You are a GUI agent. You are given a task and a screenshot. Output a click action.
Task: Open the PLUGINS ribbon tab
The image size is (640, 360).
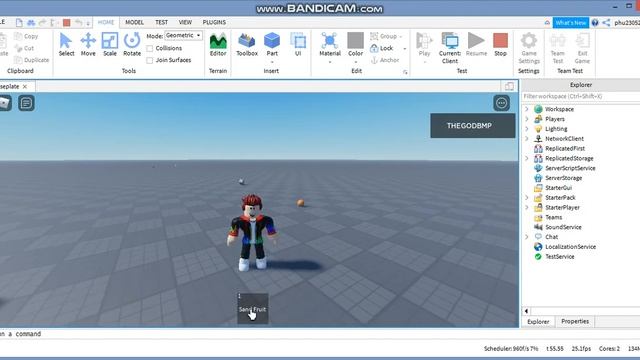point(214,22)
